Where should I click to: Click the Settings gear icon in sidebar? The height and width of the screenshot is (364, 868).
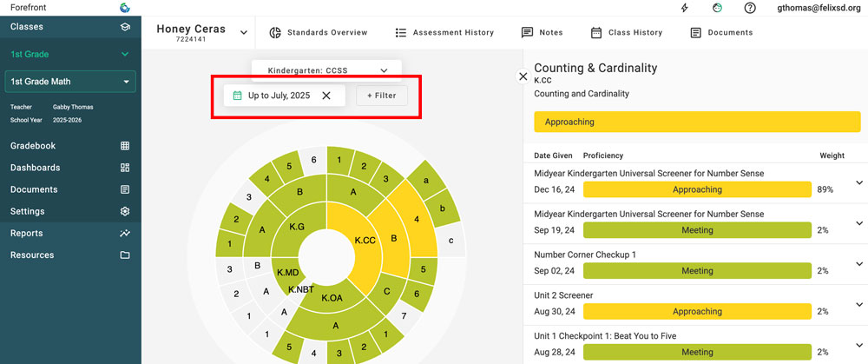coord(125,211)
